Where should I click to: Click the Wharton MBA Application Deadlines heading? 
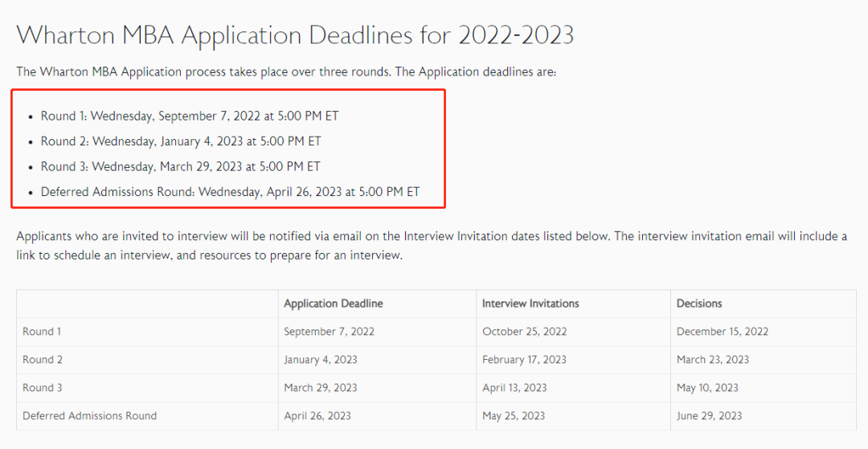pyautogui.click(x=295, y=35)
